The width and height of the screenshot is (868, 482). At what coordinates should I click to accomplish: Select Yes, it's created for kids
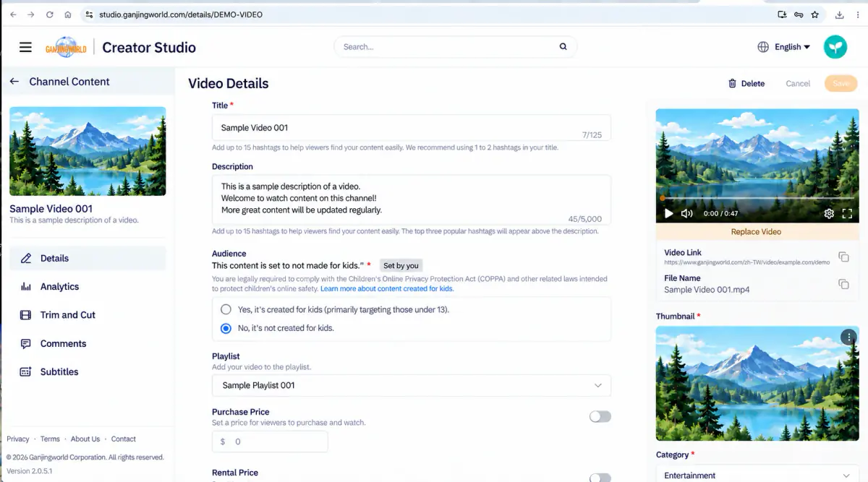click(x=226, y=309)
